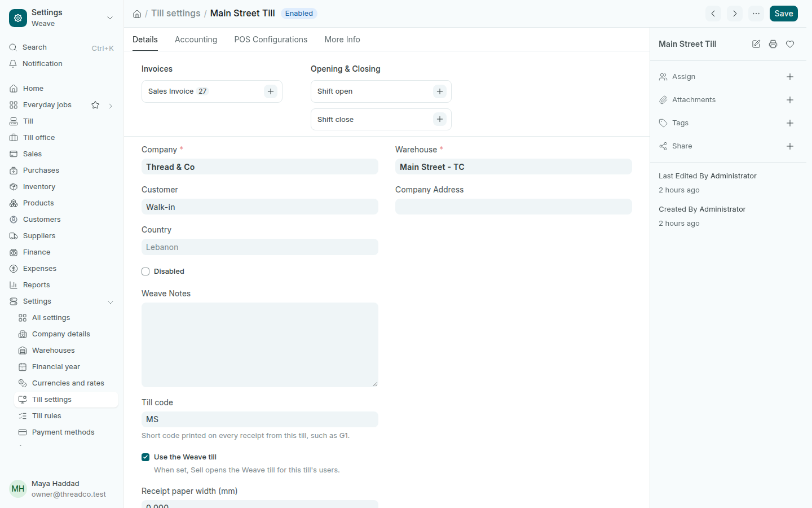Open Currencies and rates in sidebar
The image size is (812, 508).
(66, 383)
